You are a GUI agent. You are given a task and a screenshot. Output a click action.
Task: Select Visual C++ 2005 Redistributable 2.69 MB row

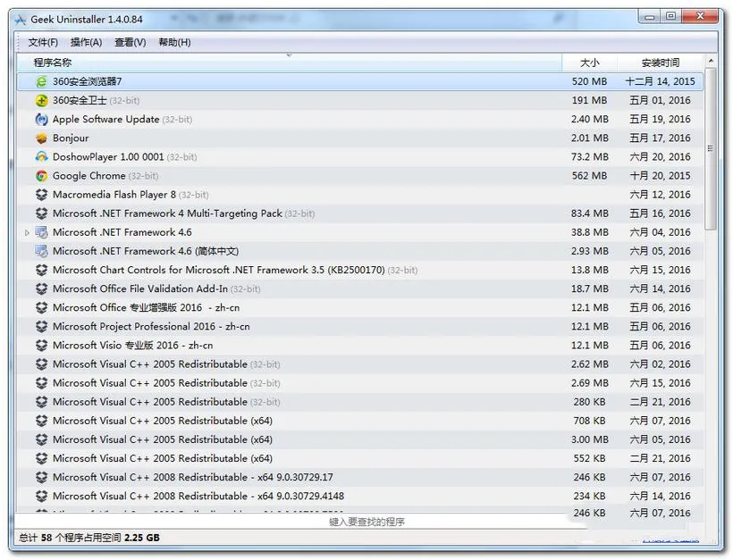(x=360, y=383)
